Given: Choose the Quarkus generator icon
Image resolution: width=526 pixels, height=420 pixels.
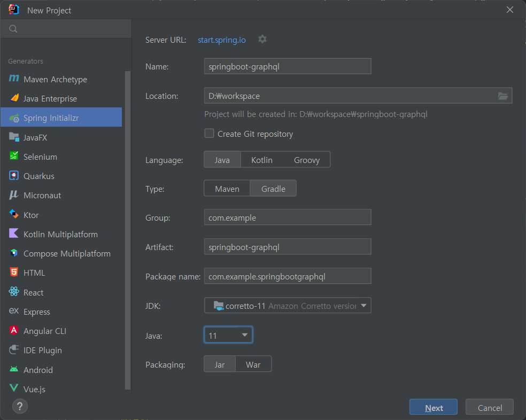Looking at the screenshot, I should 14,175.
